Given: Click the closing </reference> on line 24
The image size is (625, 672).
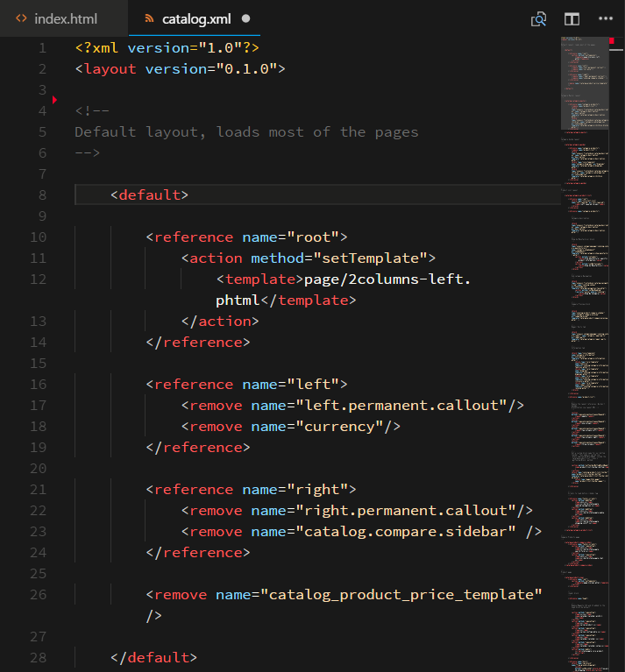Looking at the screenshot, I should click(198, 553).
